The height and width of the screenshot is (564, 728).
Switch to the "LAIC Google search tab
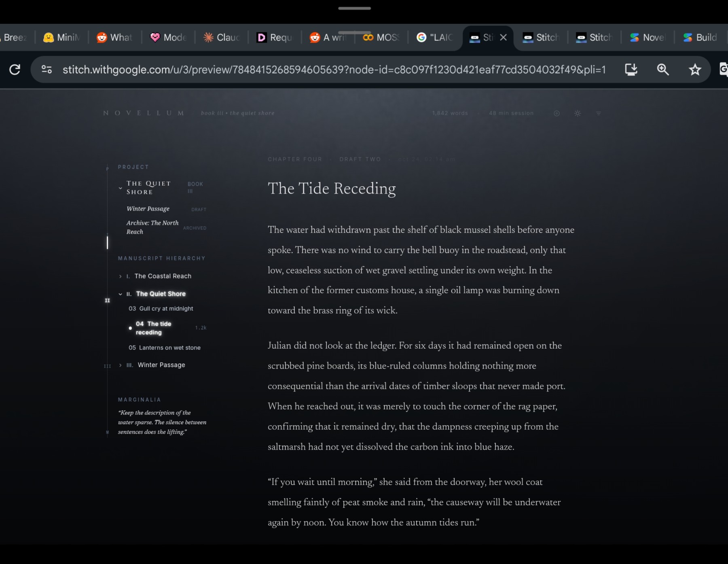pos(434,38)
